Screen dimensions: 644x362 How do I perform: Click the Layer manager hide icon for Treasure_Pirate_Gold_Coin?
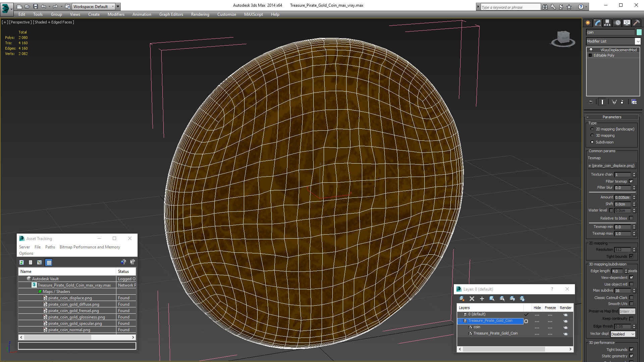(537, 320)
